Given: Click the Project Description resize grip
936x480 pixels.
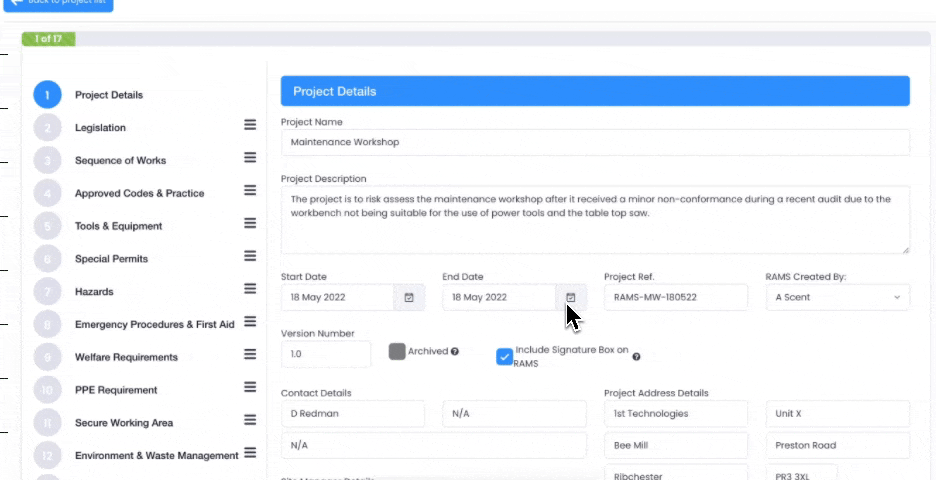Looking at the screenshot, I should click(906, 250).
